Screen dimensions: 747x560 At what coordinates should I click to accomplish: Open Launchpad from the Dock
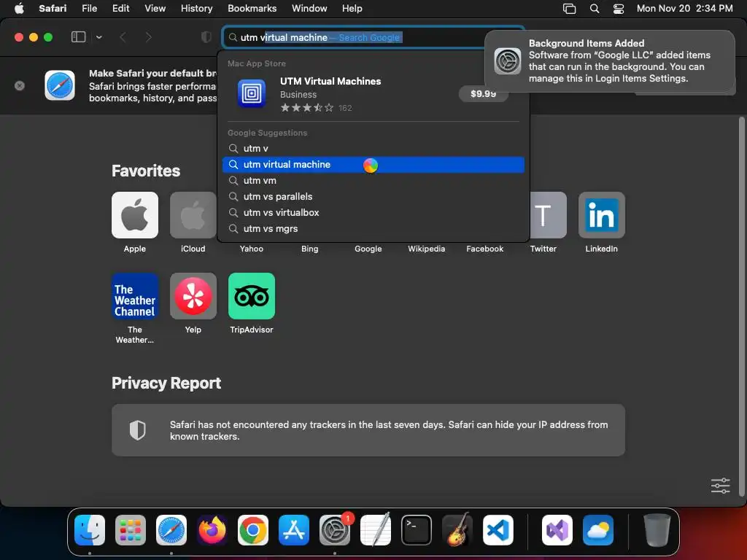point(131,530)
